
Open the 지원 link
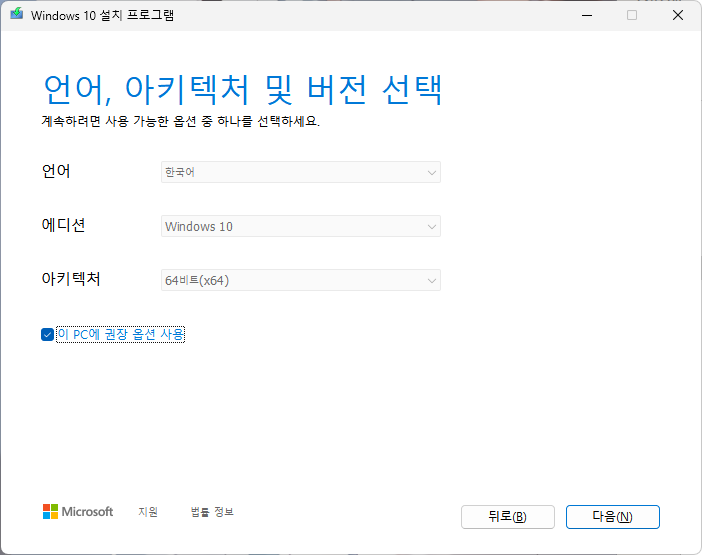point(148,512)
